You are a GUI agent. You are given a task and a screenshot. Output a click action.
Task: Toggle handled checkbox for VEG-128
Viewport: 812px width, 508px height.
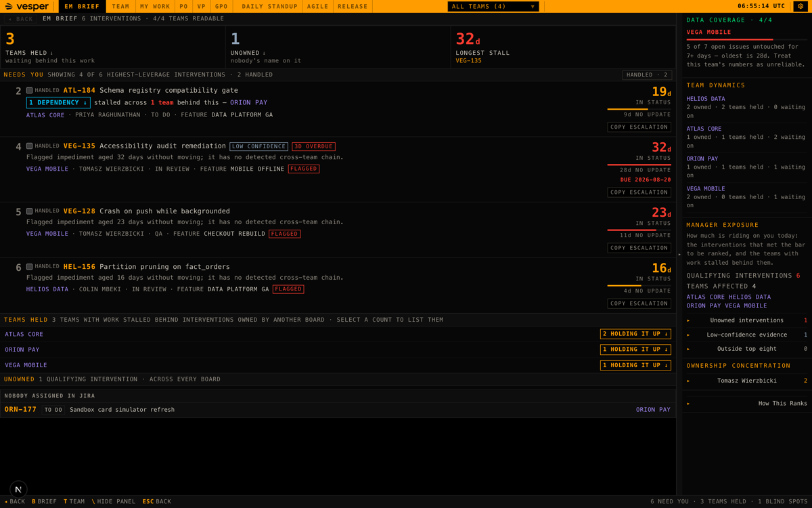29,211
